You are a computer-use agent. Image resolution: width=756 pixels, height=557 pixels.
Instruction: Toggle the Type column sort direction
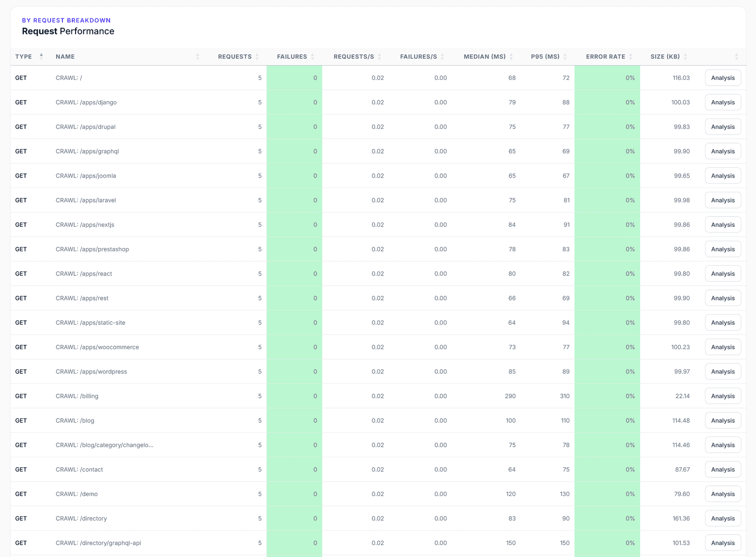pos(42,56)
